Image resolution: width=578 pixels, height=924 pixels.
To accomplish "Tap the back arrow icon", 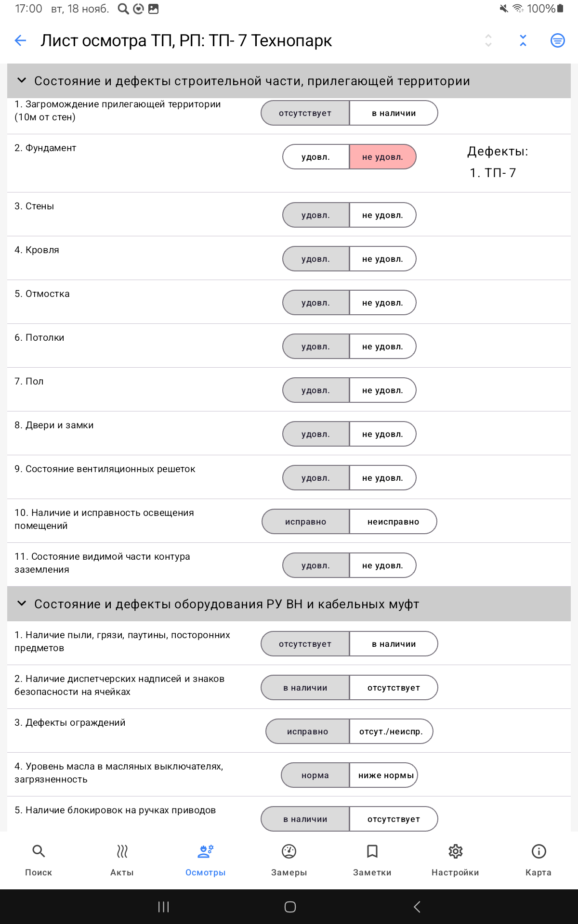I will (x=20, y=40).
